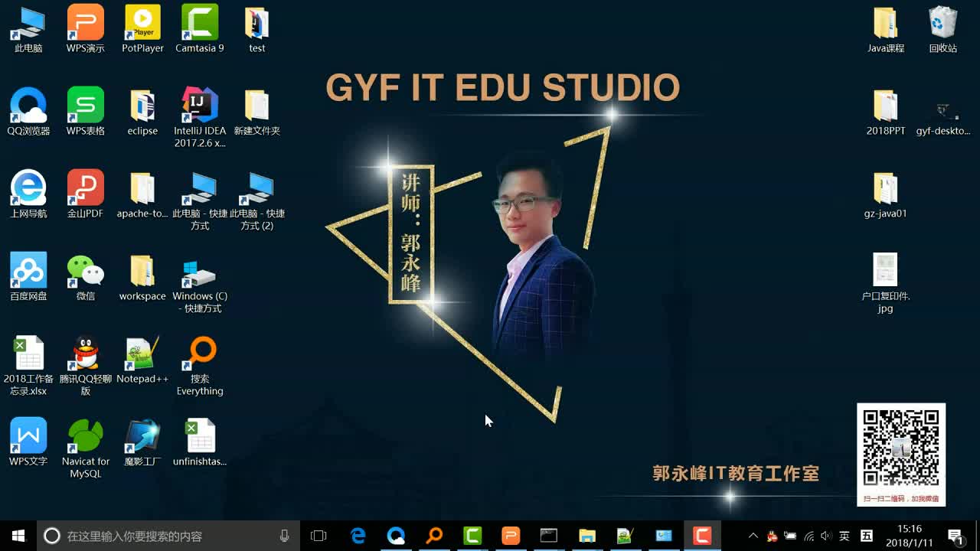Switch to green Camtasia taskbar icon
The image size is (980, 551).
[x=472, y=536]
